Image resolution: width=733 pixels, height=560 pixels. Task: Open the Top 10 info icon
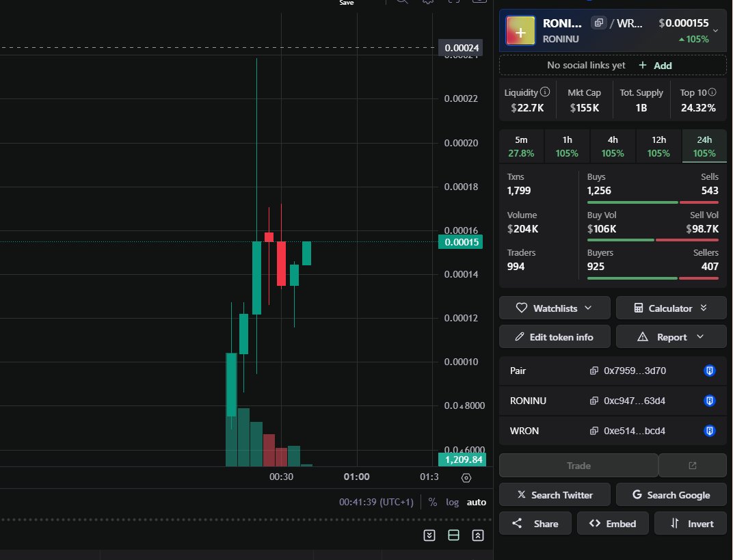712,92
